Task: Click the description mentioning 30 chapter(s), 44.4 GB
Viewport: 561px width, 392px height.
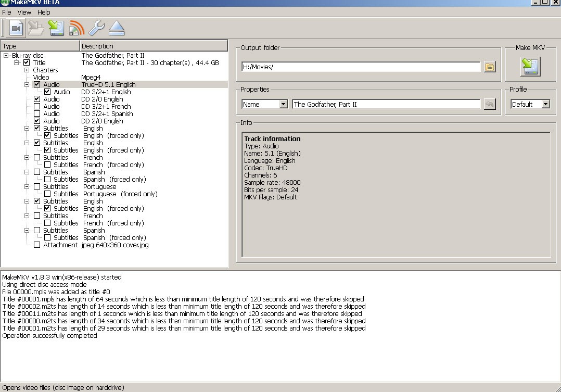Action: coord(150,62)
